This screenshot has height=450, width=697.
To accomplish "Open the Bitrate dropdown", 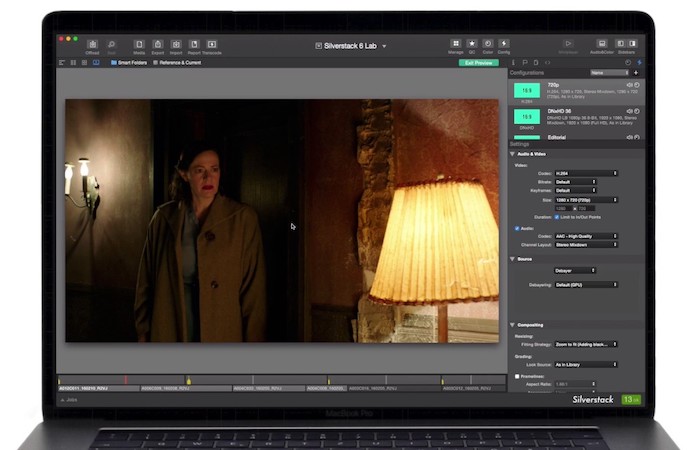I will point(575,182).
